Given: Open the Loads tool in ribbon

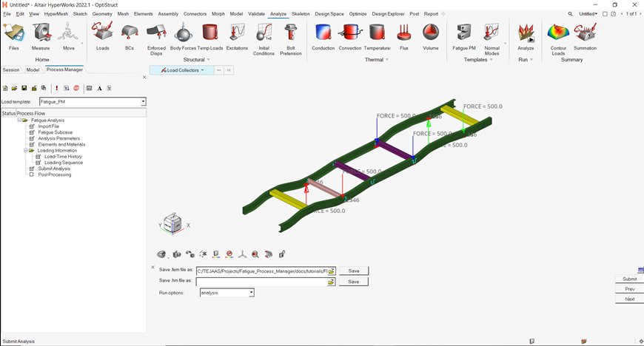Looking at the screenshot, I should click(102, 35).
